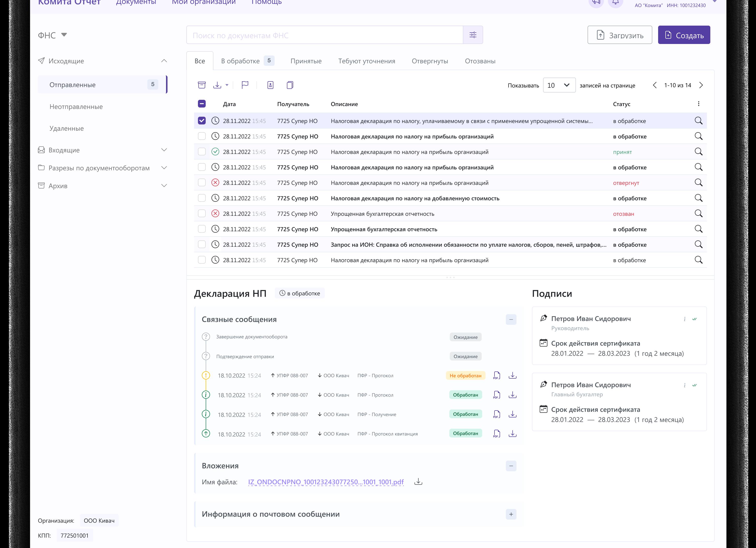Open the search filter settings icon

[473, 35]
